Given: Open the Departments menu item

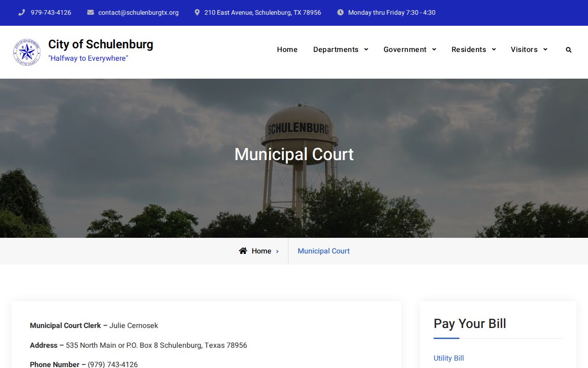Looking at the screenshot, I should [x=336, y=49].
